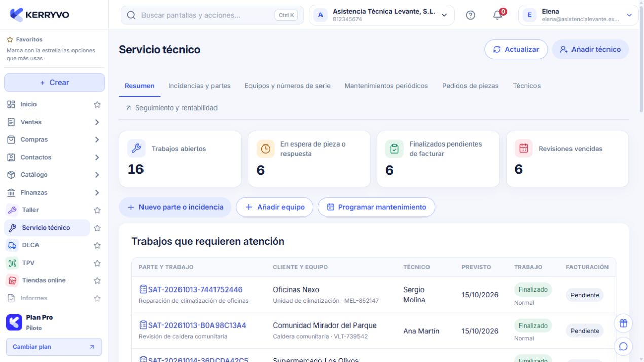Viewport: 644px width, 362px height.
Task: Click the Ctrl K shortcut badge
Action: pos(286,15)
